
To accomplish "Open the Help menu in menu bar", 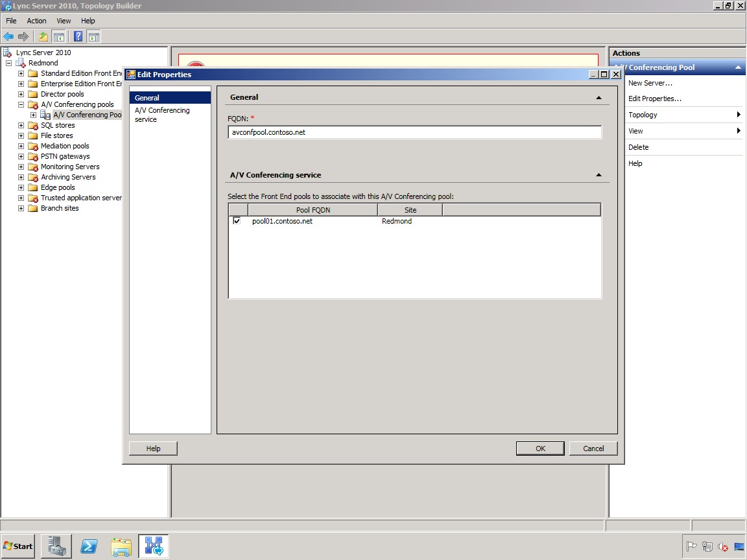I will (88, 21).
